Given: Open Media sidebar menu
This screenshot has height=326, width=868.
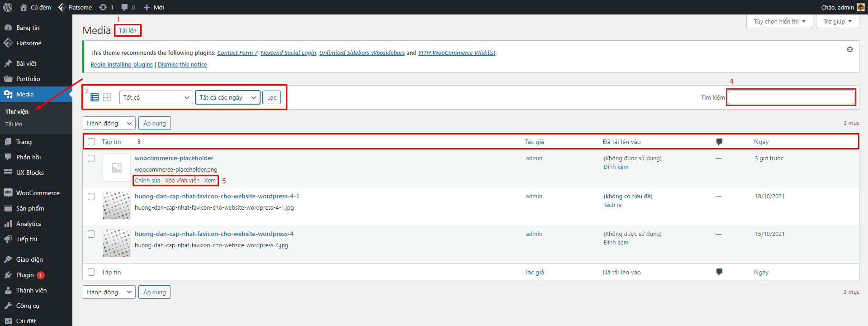Looking at the screenshot, I should [36, 94].
